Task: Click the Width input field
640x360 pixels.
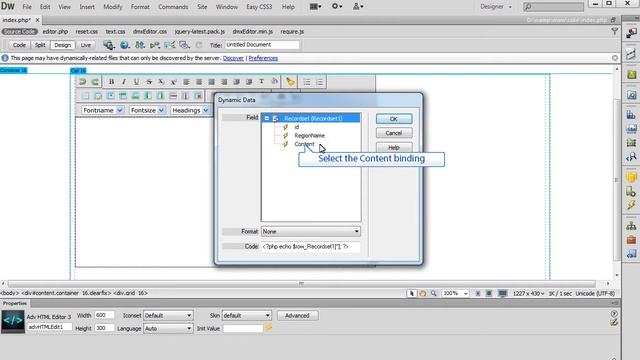Action: 104,315
